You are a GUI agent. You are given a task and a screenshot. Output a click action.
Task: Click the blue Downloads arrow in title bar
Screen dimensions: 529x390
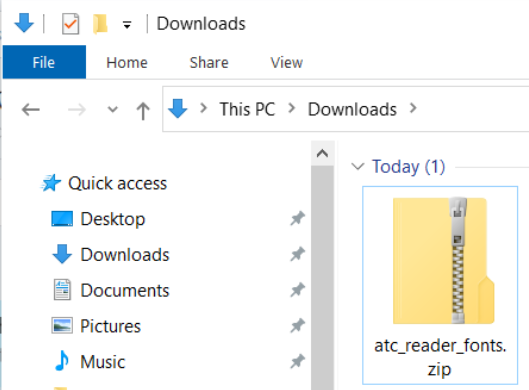tap(24, 23)
